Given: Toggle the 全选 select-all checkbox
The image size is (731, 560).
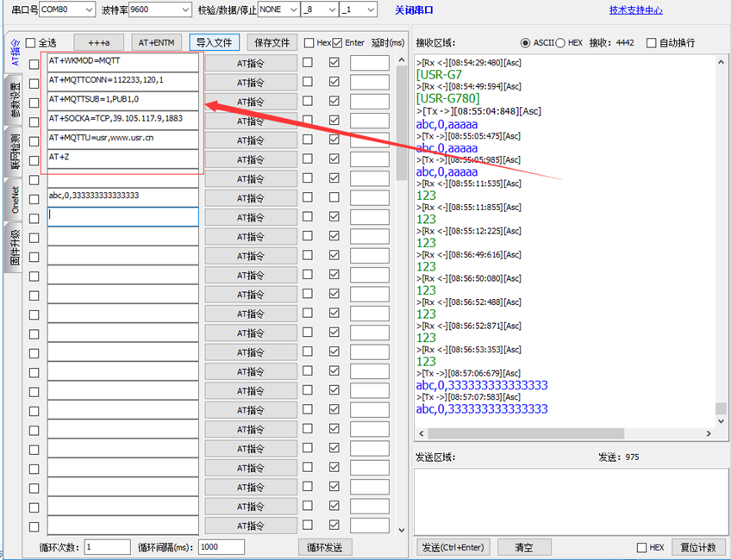Looking at the screenshot, I should point(31,43).
